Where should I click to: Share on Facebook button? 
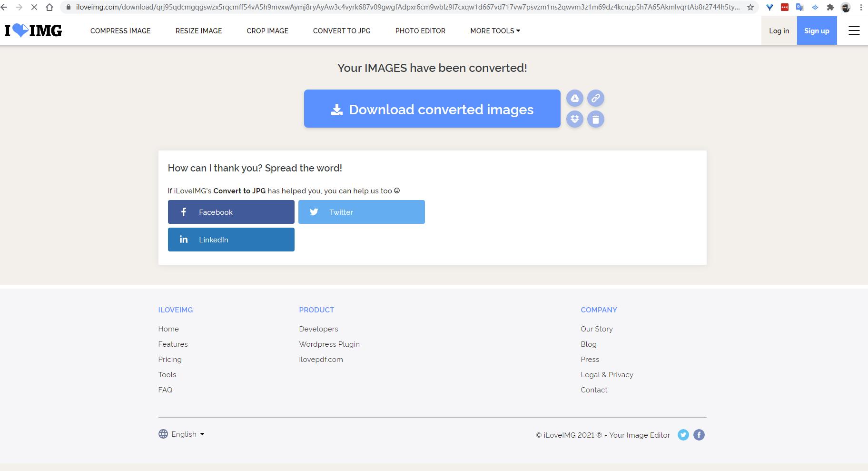[x=231, y=212]
